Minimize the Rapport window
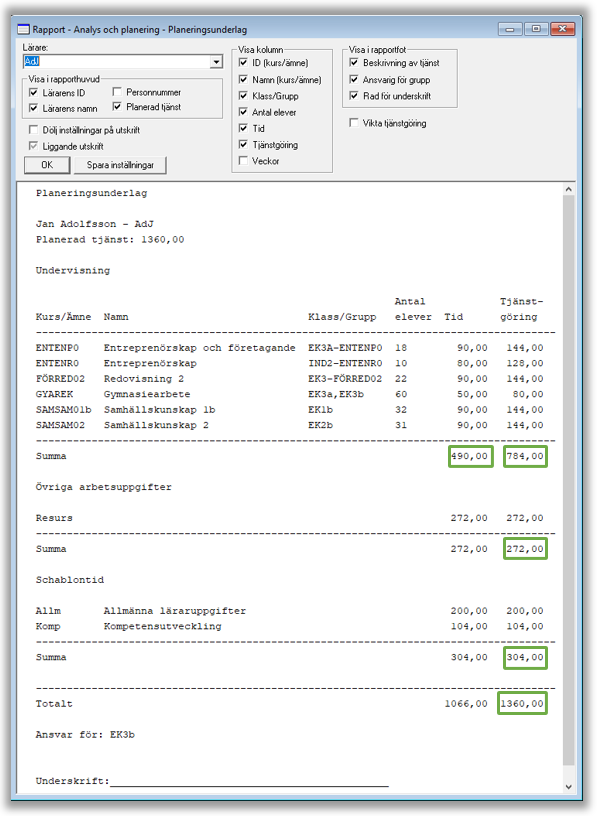The image size is (597, 816). tap(510, 29)
